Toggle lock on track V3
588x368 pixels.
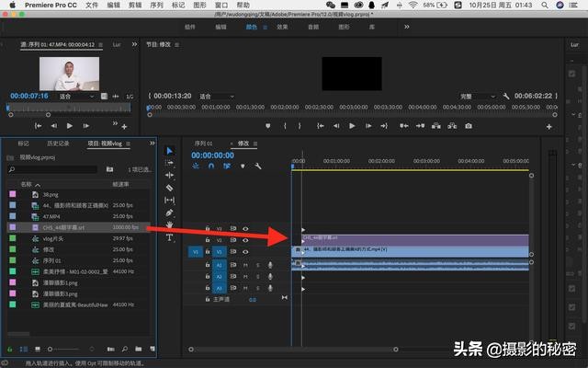(x=208, y=228)
